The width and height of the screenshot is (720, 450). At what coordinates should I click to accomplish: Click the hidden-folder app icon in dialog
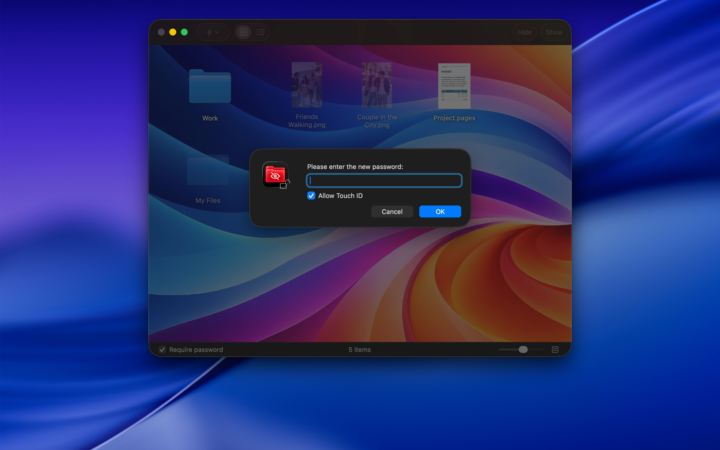(x=276, y=175)
